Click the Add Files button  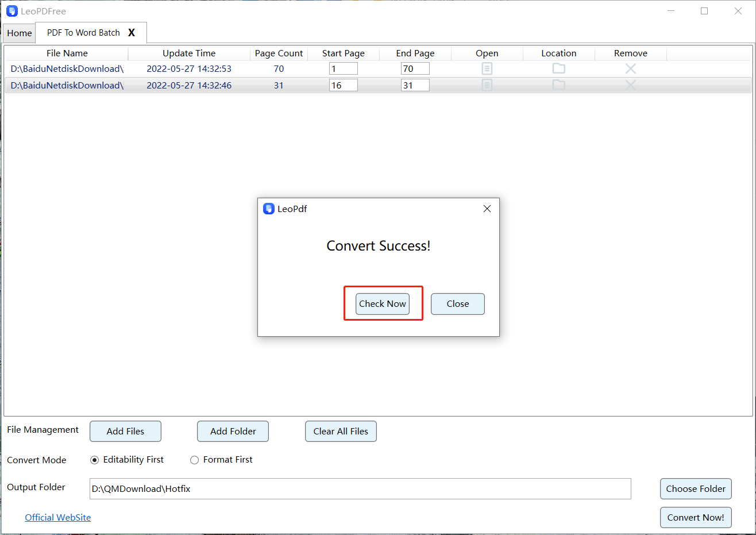(125, 432)
